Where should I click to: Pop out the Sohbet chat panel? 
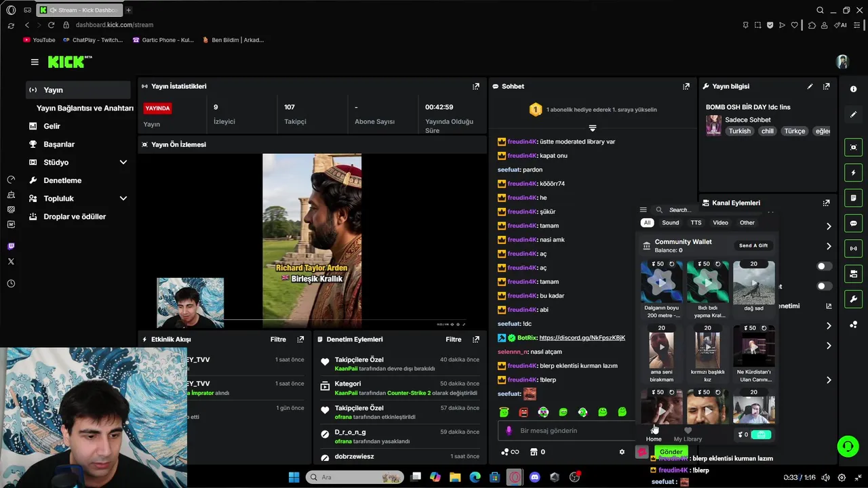point(686,86)
